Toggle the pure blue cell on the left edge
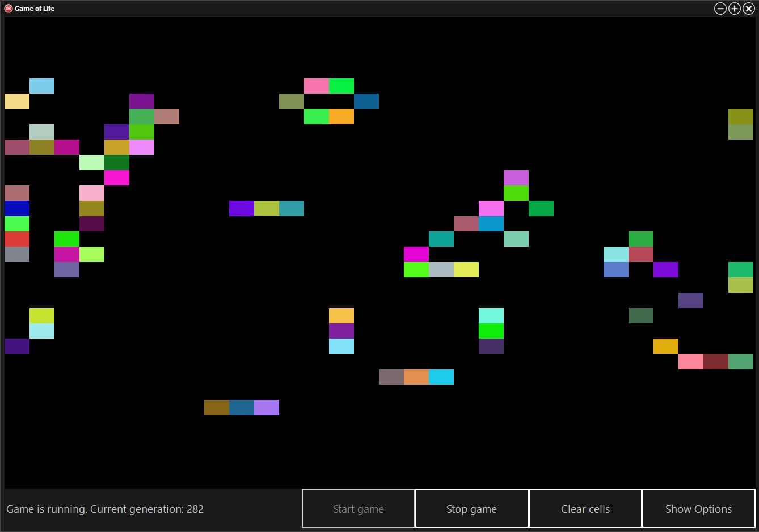 click(17, 208)
